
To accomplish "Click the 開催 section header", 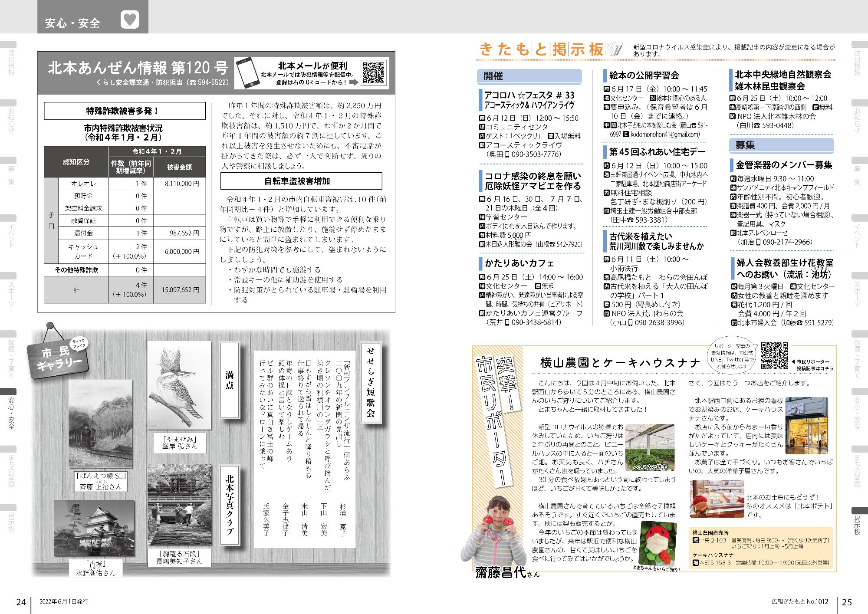I will tap(529, 76).
